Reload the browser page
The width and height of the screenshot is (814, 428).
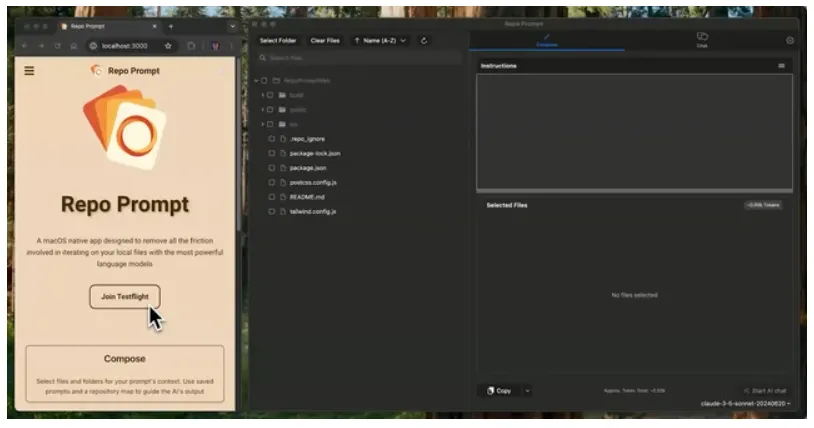57,46
